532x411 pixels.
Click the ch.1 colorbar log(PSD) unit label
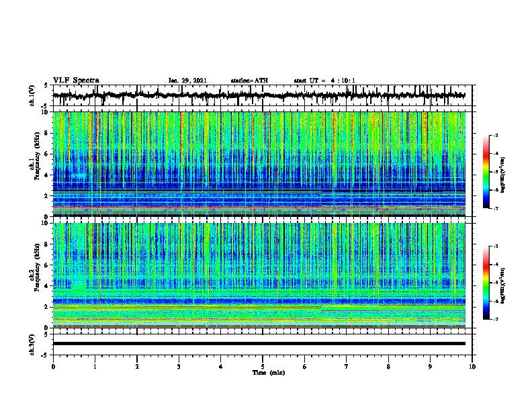[503, 175]
